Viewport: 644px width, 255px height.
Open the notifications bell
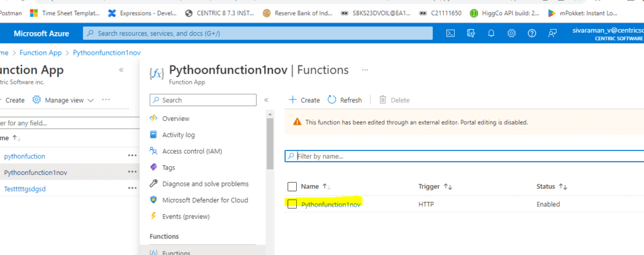coord(491,33)
